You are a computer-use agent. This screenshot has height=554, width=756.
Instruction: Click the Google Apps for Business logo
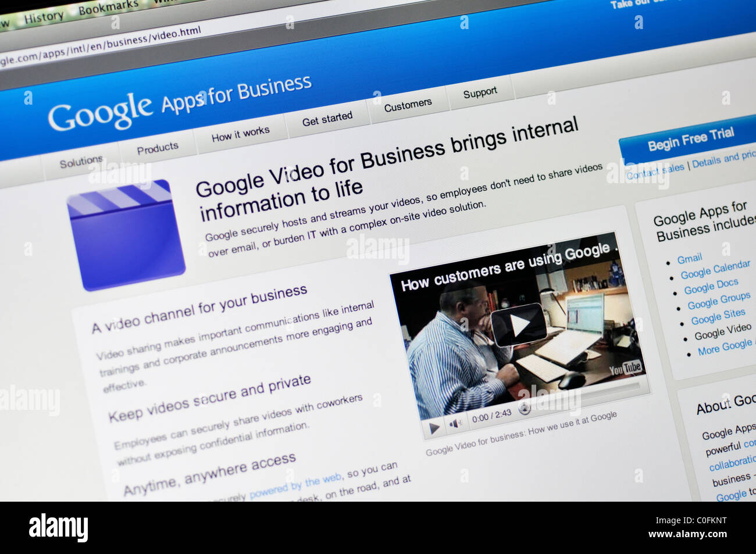point(179,102)
